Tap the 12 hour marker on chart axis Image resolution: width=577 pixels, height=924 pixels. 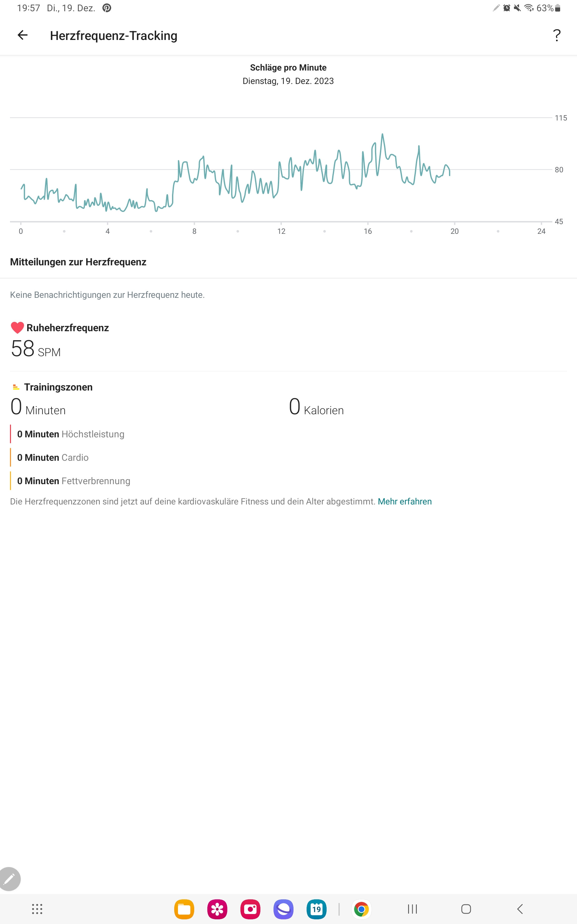click(x=281, y=231)
